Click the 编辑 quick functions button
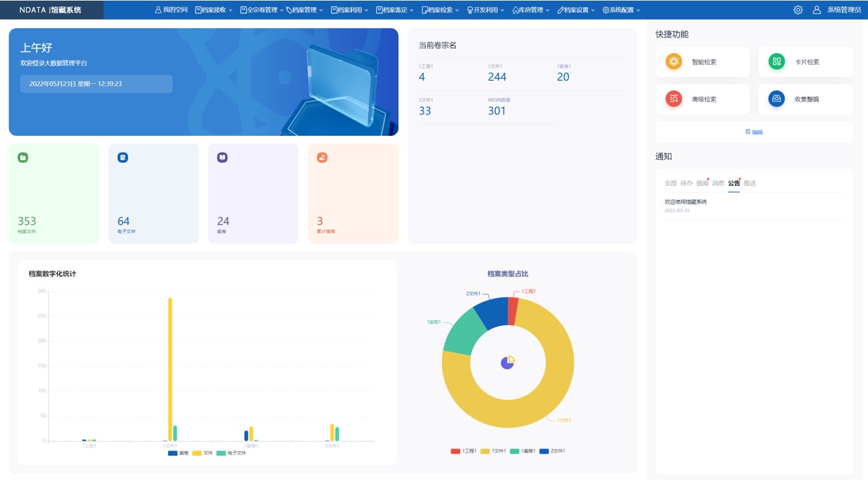This screenshot has width=868, height=480. (754, 132)
